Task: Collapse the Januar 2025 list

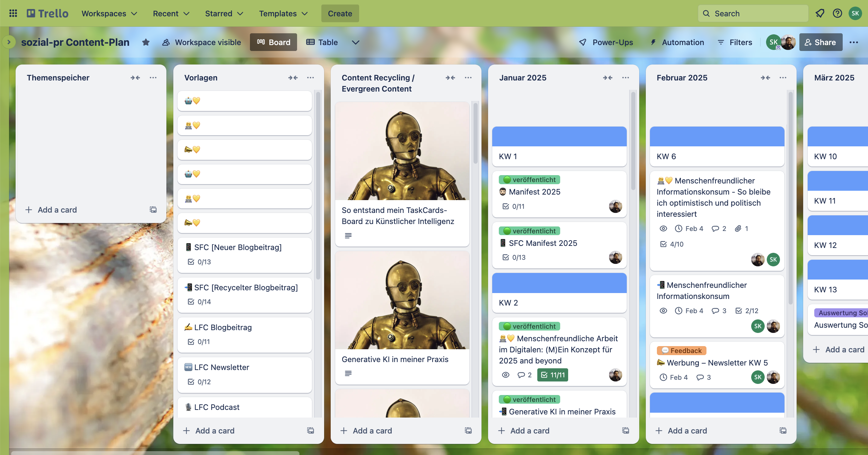Action: click(608, 78)
